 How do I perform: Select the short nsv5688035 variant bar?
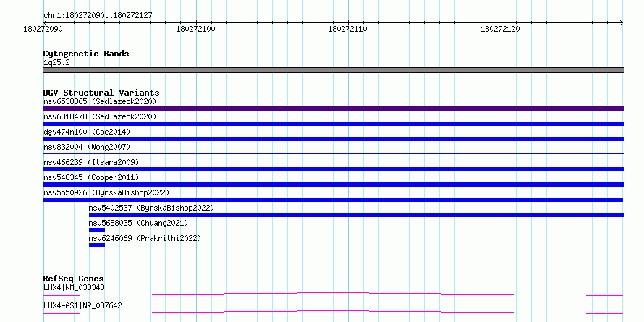97,230
